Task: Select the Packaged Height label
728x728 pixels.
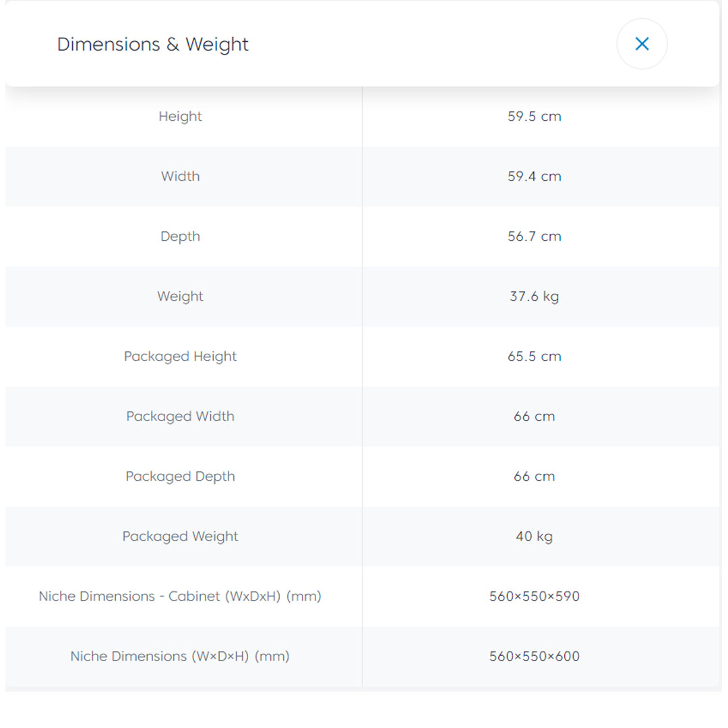Action: (x=180, y=356)
